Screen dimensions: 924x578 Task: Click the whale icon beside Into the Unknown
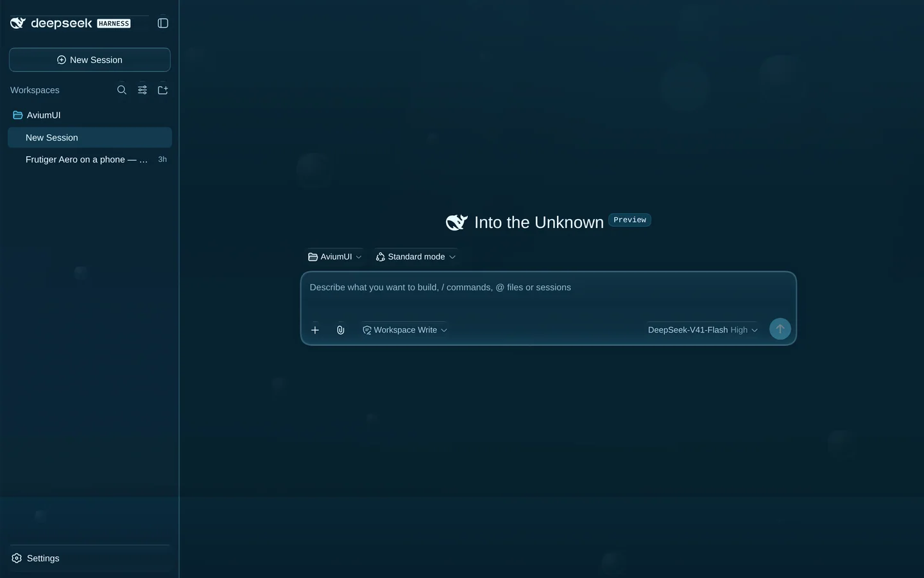coord(457,223)
